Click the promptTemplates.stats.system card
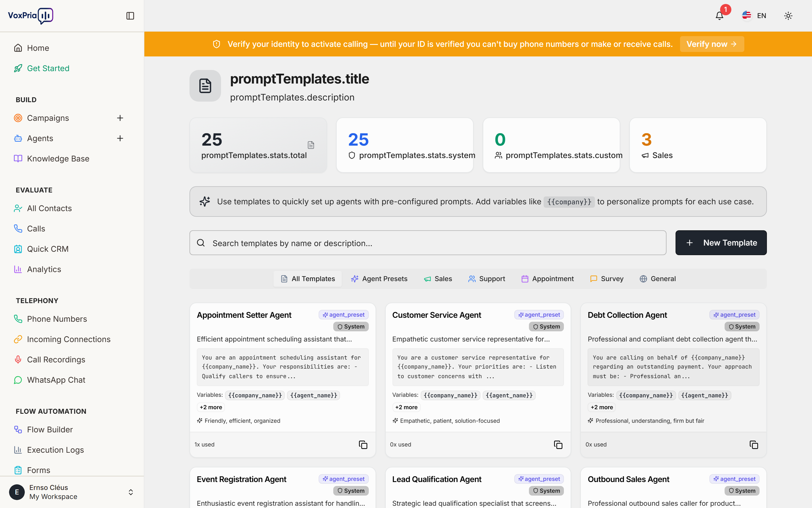 405,145
